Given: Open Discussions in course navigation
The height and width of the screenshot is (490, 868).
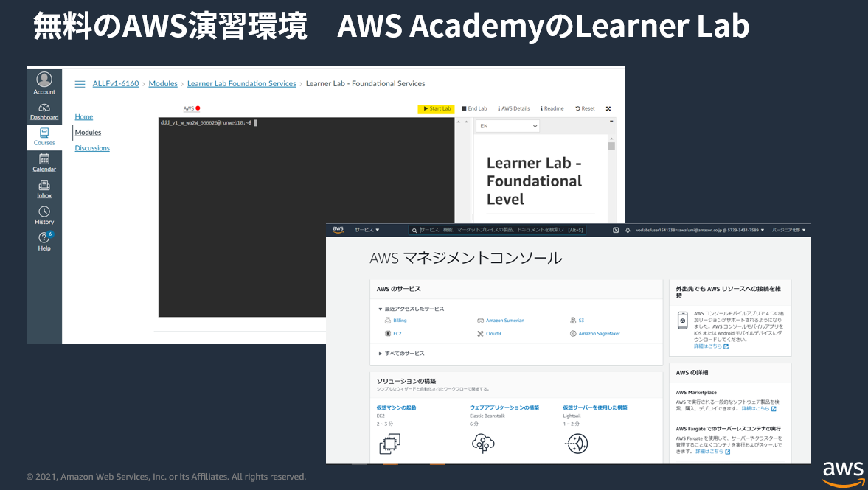Looking at the screenshot, I should point(92,147).
